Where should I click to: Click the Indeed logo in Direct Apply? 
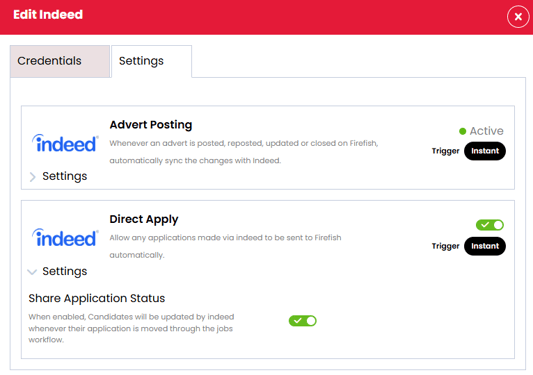point(65,238)
